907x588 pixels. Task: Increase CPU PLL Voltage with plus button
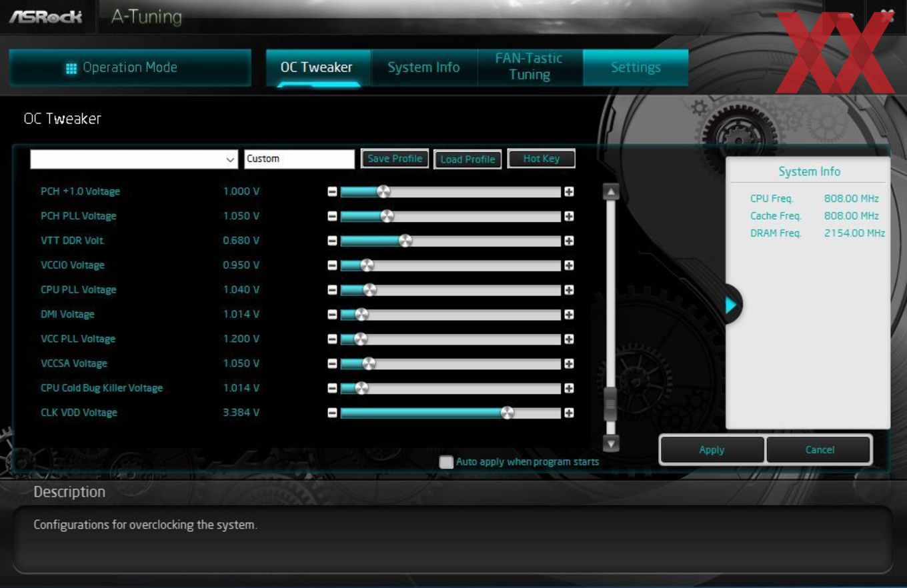569,290
